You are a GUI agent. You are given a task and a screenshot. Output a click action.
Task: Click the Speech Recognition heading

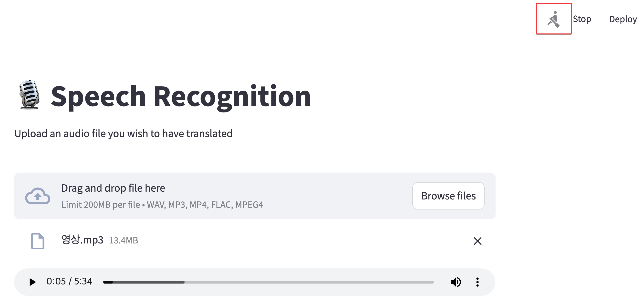coord(181,96)
